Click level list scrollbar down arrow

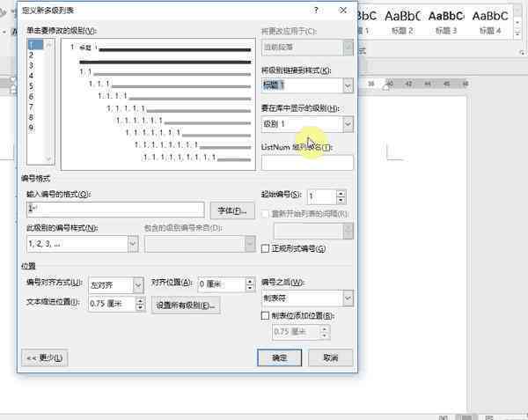pos(48,158)
